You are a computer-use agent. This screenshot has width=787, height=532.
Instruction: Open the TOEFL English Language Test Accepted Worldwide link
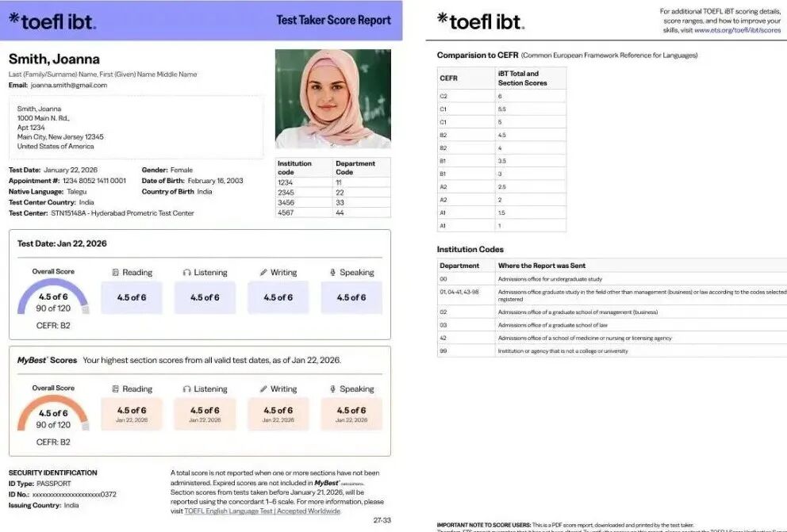point(263,511)
